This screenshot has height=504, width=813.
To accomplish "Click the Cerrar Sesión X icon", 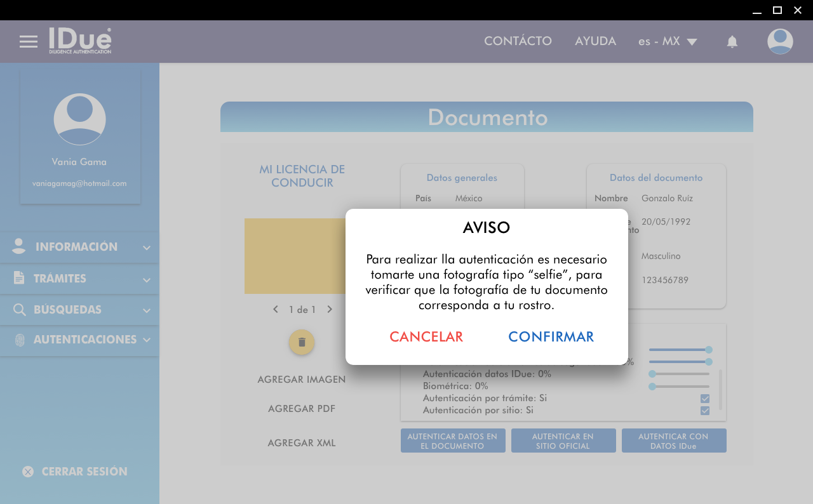I will point(28,472).
